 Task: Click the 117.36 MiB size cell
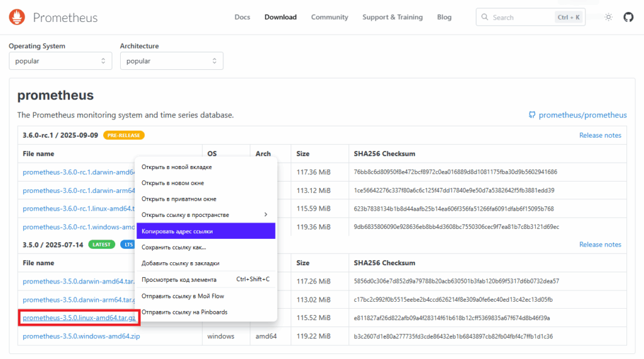pyautogui.click(x=313, y=172)
